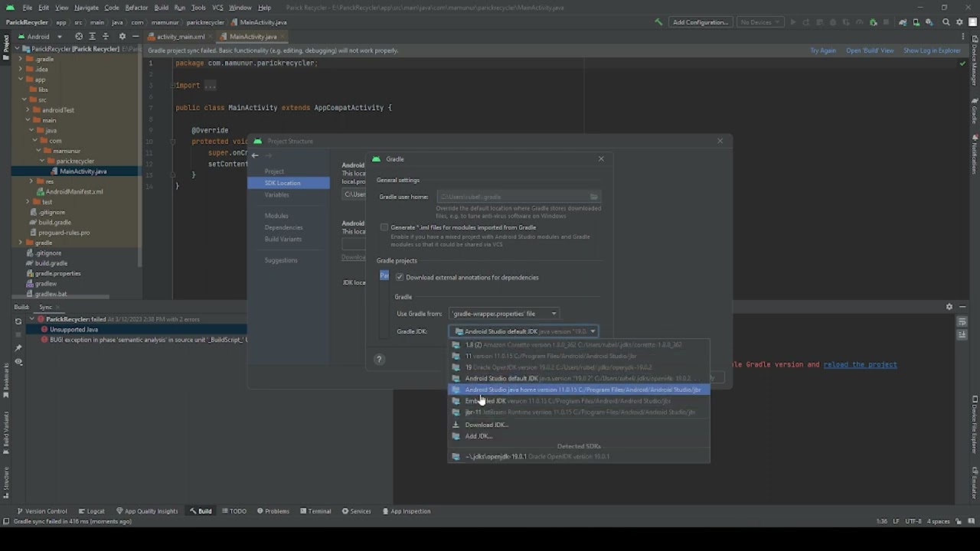Screen dimensions: 980x551
Task: Click the Gradle JDK combo box
Action: click(x=523, y=331)
